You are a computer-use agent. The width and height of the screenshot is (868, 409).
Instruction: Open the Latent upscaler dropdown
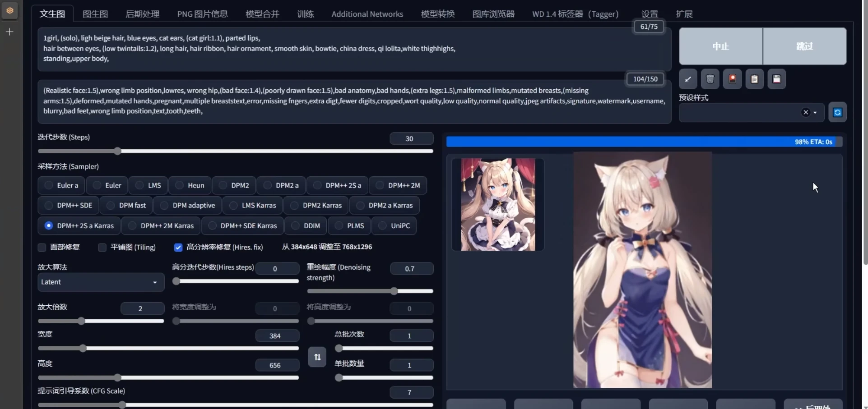point(100,282)
